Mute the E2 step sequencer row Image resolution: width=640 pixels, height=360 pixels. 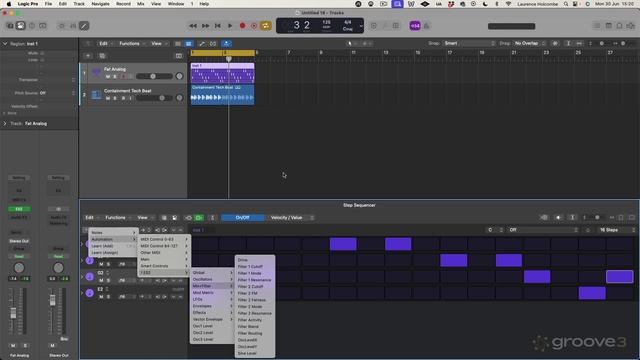tap(101, 297)
